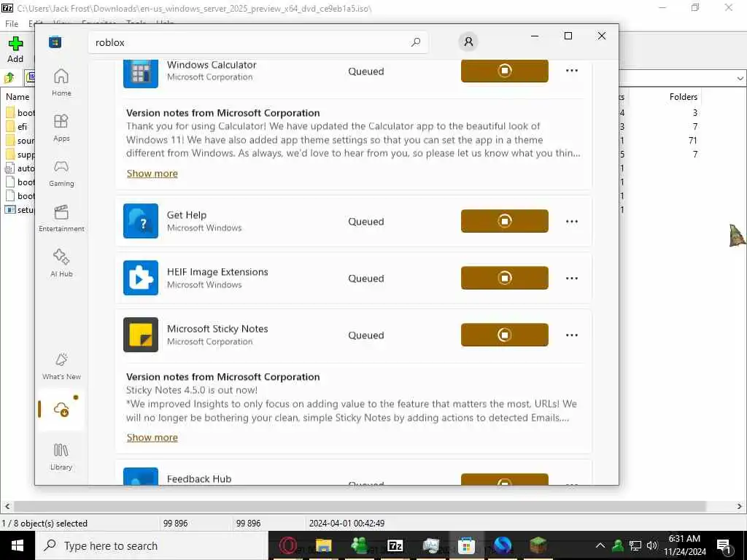Open the user account profile icon
Viewport: 747px width, 560px height.
[x=468, y=42]
